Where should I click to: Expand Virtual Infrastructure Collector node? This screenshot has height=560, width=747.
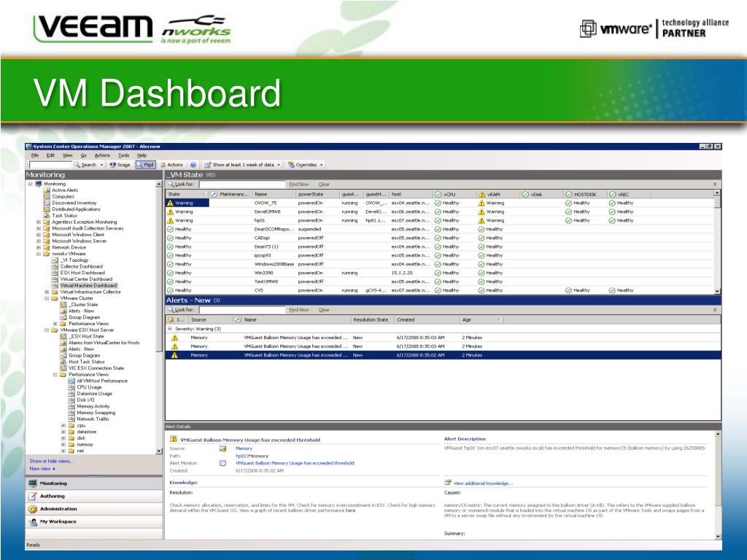click(47, 292)
